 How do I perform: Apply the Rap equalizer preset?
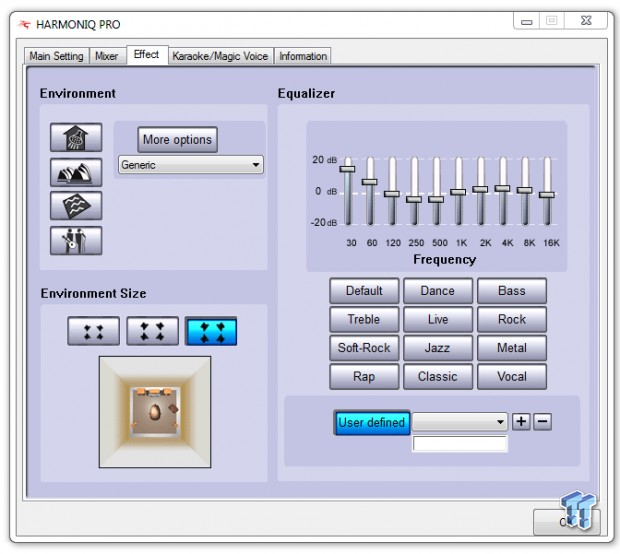pyautogui.click(x=364, y=376)
